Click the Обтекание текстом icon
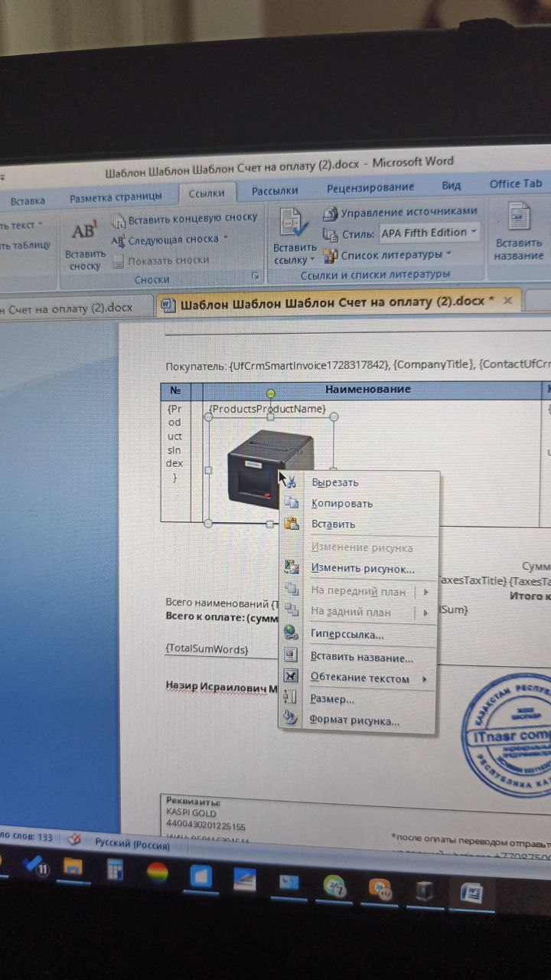551x980 pixels. pos(291,677)
